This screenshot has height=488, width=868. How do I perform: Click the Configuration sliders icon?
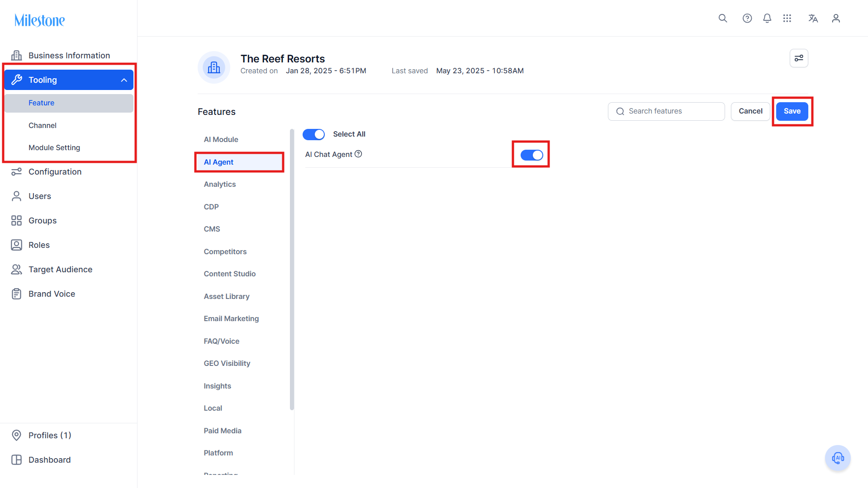coord(16,172)
